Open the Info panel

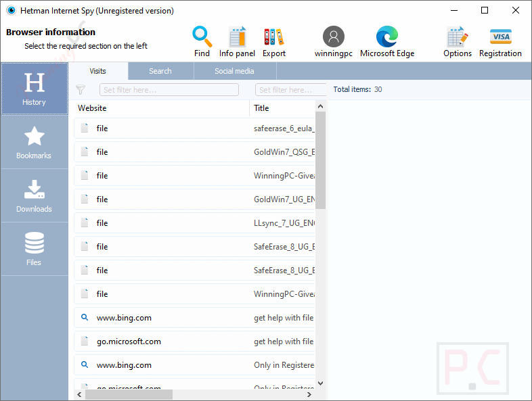pyautogui.click(x=237, y=41)
